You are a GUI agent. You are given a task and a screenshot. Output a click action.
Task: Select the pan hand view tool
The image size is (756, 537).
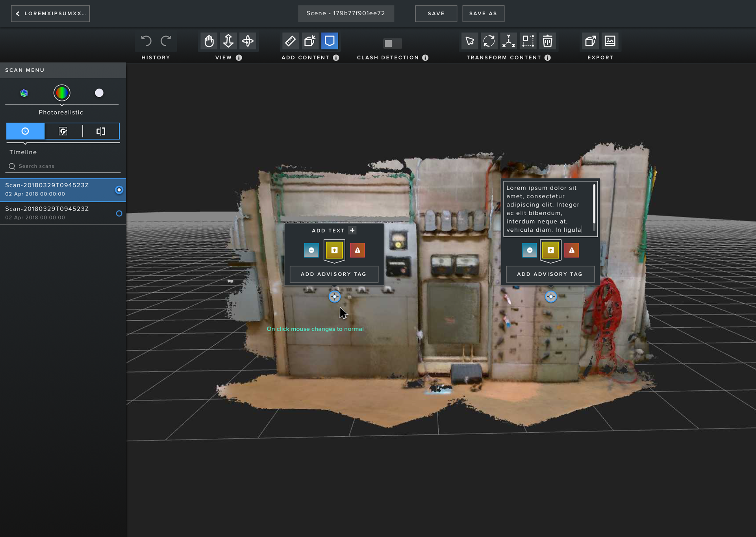[x=209, y=41]
